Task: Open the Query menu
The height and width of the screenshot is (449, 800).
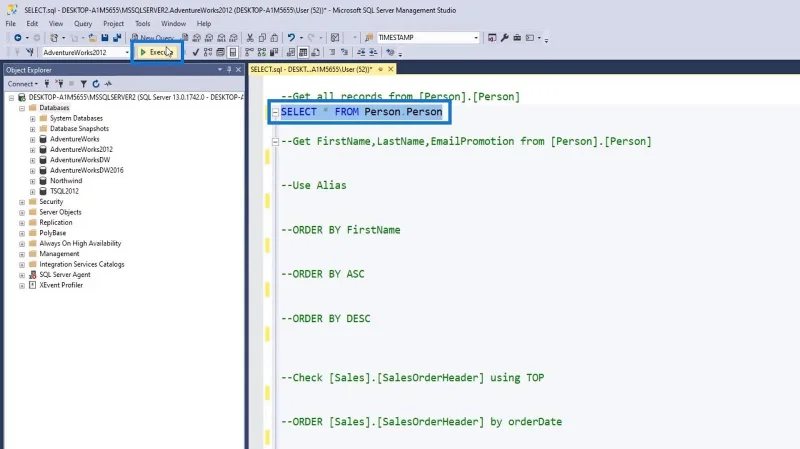Action: (x=83, y=23)
